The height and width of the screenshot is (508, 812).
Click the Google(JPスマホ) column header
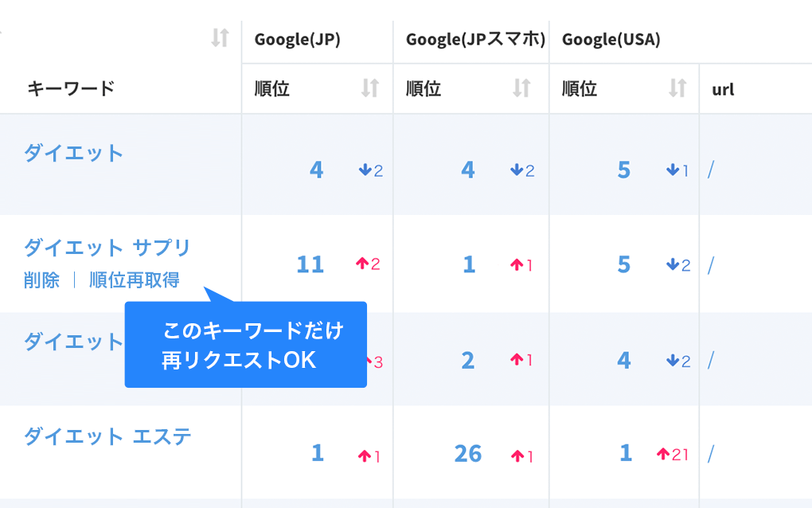pos(475,40)
